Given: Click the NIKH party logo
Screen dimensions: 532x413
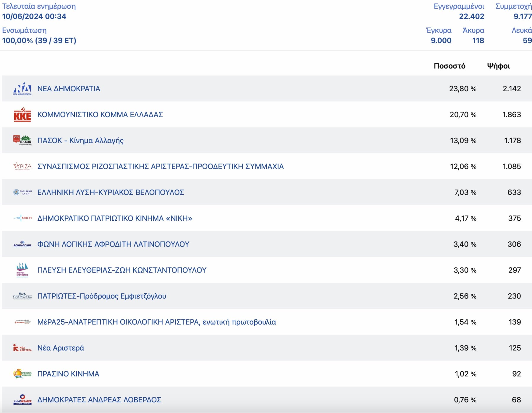Looking at the screenshot, I should 22,218.
